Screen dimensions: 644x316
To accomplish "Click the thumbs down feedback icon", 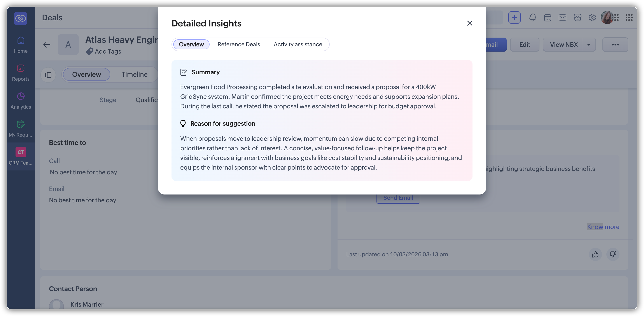I will [x=613, y=254].
